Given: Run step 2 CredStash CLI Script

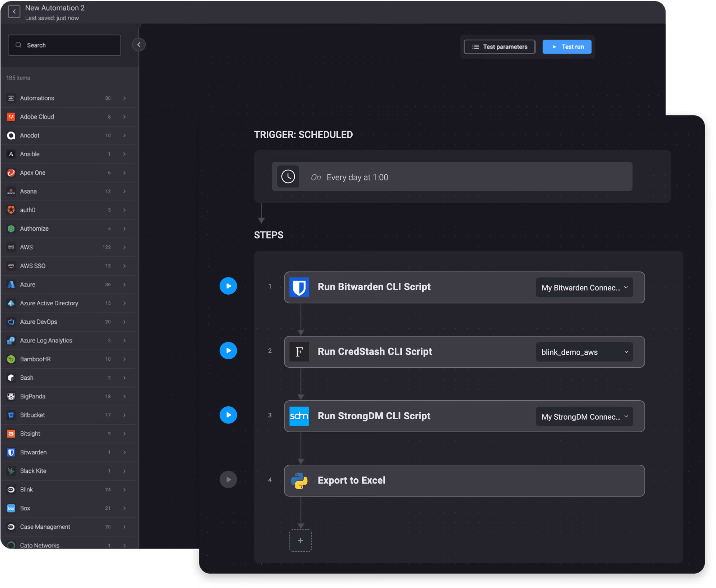Looking at the screenshot, I should pyautogui.click(x=228, y=350).
